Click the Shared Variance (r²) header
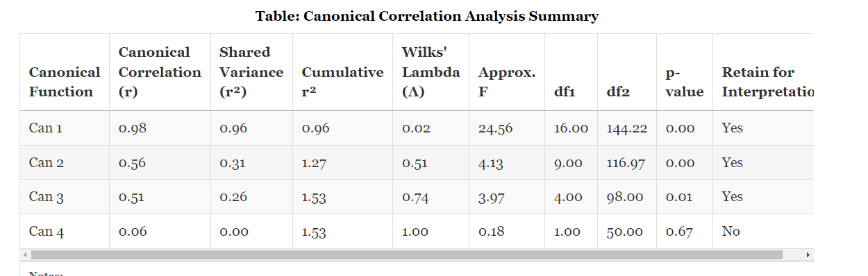The image size is (868, 276). [x=252, y=72]
